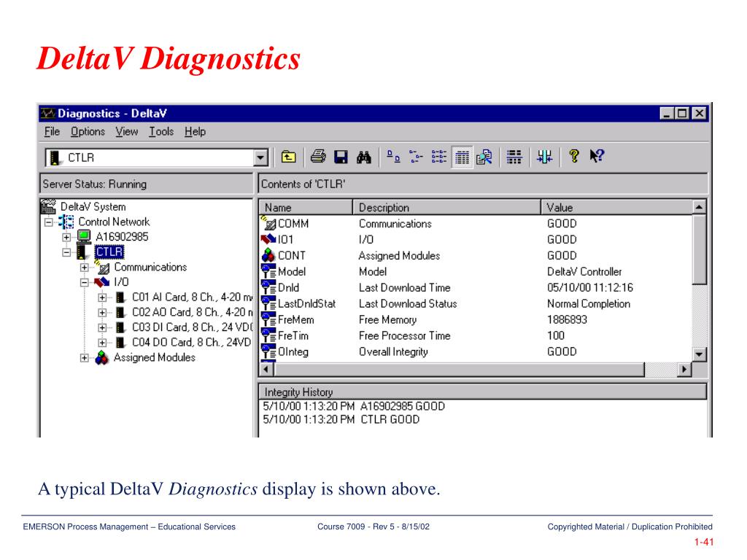This screenshot has height=560, width=747.
Task: Switch to list view icon
Action: point(438,157)
